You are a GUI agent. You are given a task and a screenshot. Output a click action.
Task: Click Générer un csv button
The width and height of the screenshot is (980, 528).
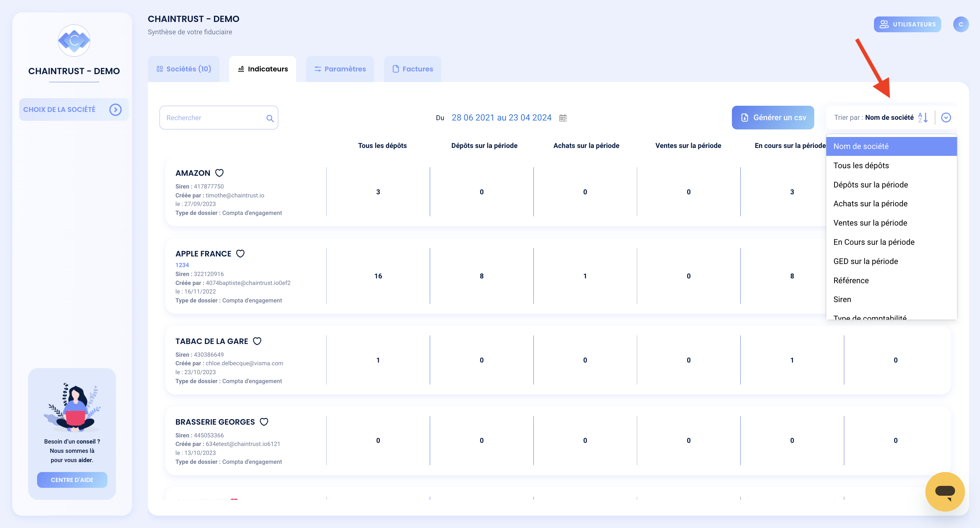(773, 118)
